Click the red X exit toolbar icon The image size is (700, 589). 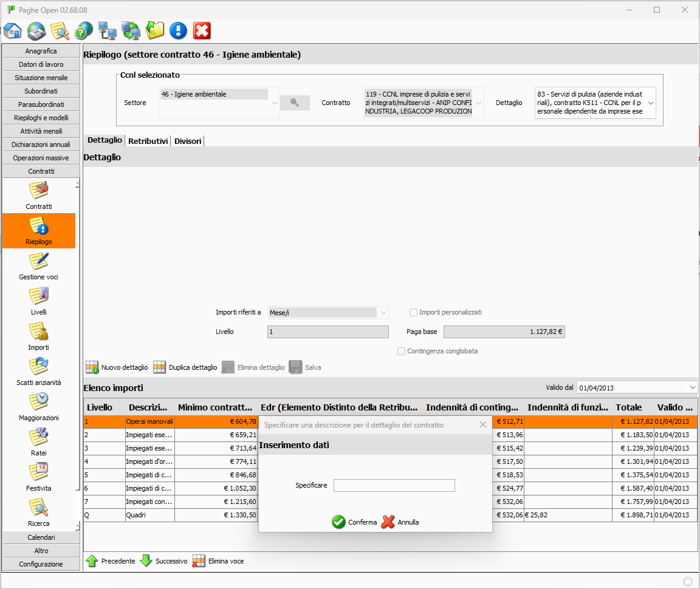click(x=202, y=30)
